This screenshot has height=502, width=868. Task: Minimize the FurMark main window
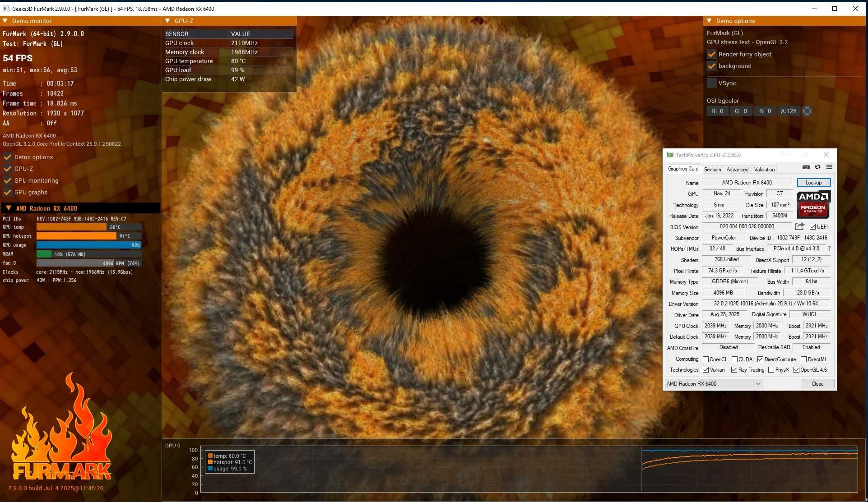[x=814, y=9]
